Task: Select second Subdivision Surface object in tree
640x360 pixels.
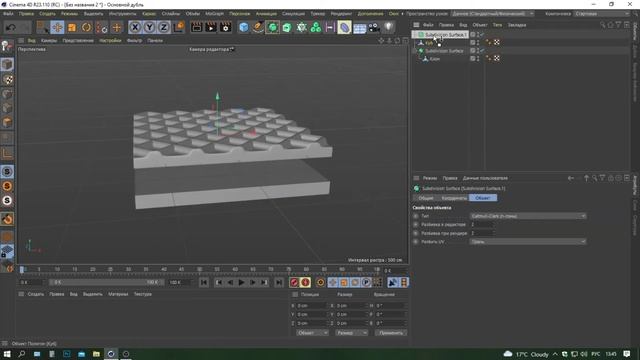Action: (444, 51)
